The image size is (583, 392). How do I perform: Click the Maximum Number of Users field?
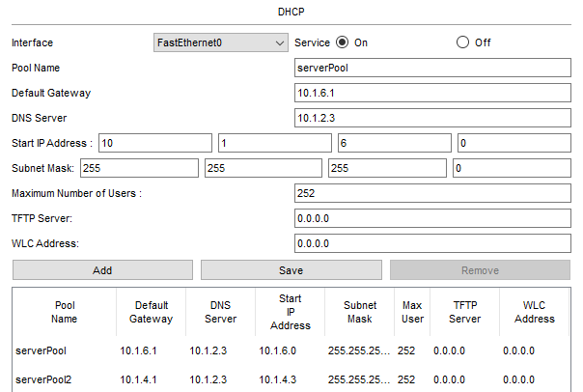(432, 193)
